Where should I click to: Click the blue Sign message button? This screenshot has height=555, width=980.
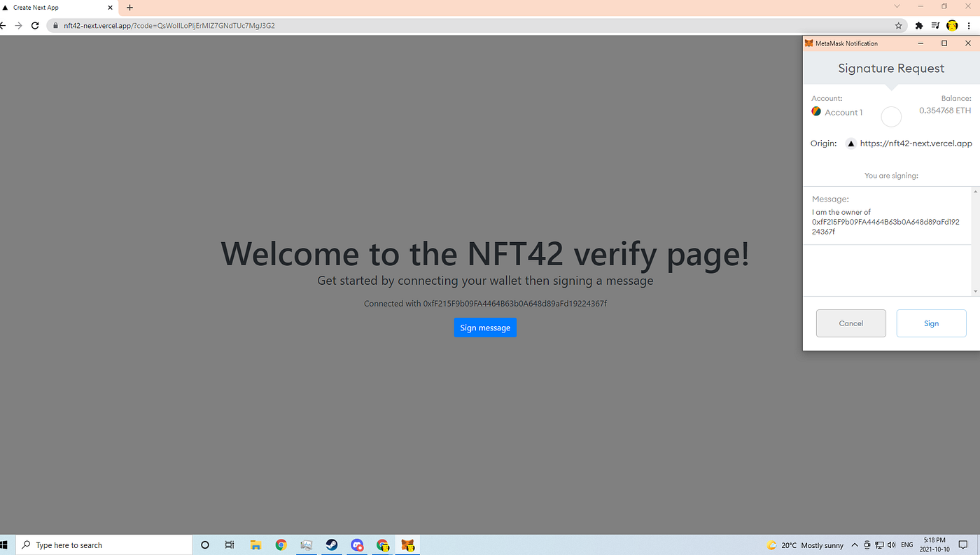point(485,327)
